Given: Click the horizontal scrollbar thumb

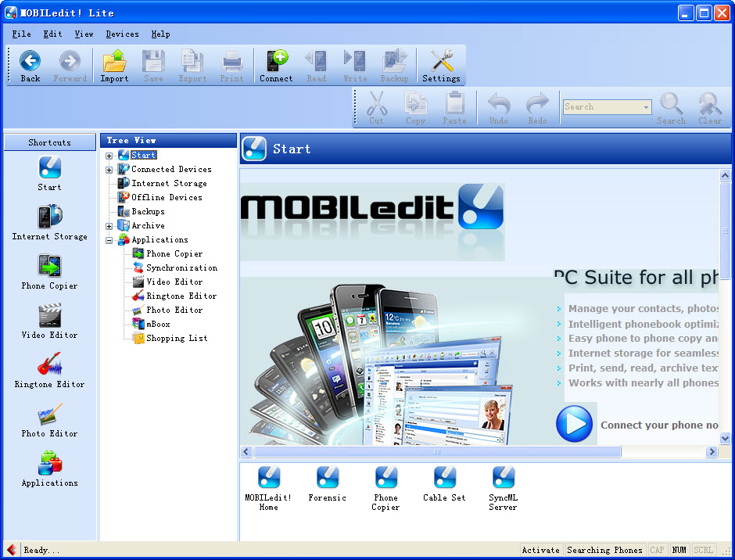Looking at the screenshot, I should pyautogui.click(x=437, y=451).
